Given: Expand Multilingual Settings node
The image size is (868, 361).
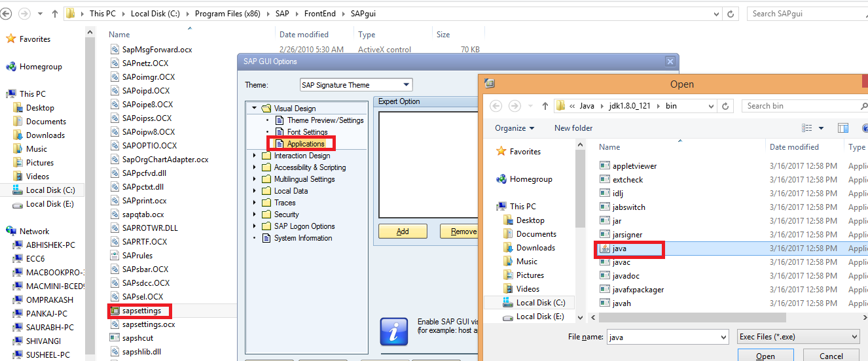Looking at the screenshot, I should pyautogui.click(x=255, y=179).
